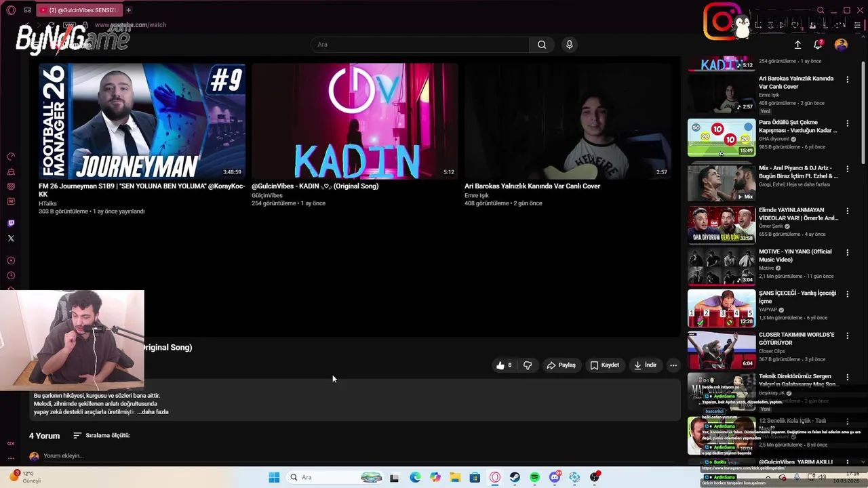Image resolution: width=868 pixels, height=488 pixels.
Task: Open MOTIVE - YIN YANG sidebar thumbnail
Action: click(x=722, y=266)
